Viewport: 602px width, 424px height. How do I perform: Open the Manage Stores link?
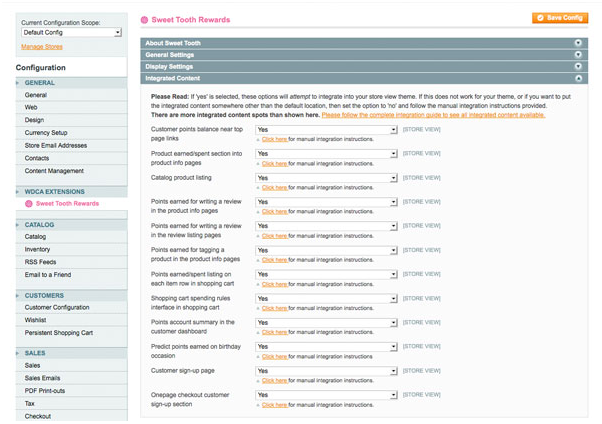[42, 47]
